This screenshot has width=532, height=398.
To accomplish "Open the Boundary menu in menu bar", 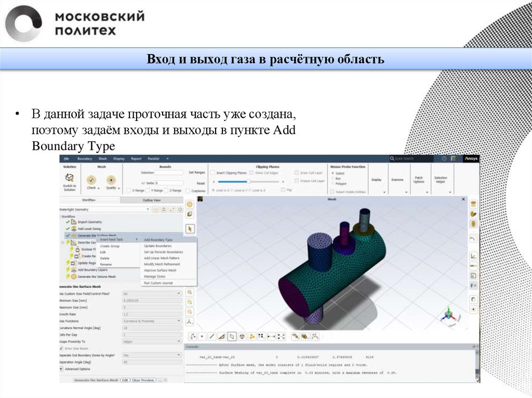I will [85, 159].
